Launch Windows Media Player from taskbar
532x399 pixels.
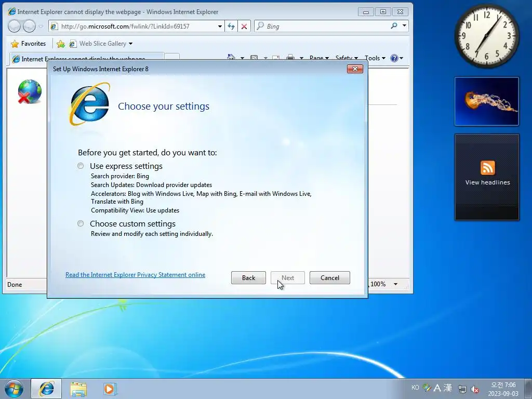109,389
